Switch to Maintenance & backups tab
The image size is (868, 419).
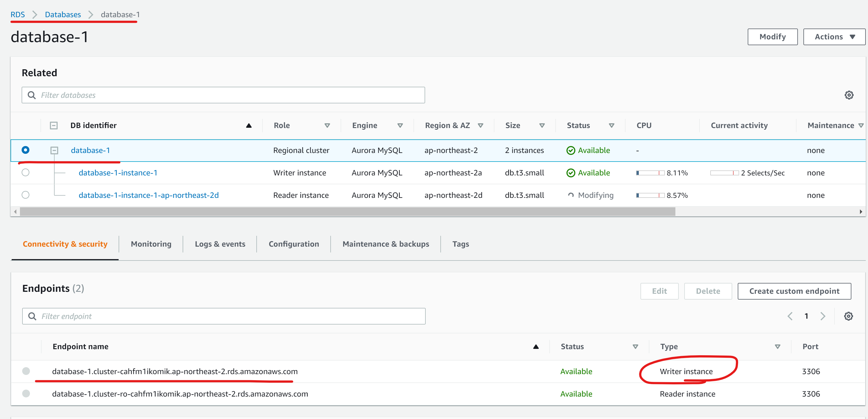[386, 244]
